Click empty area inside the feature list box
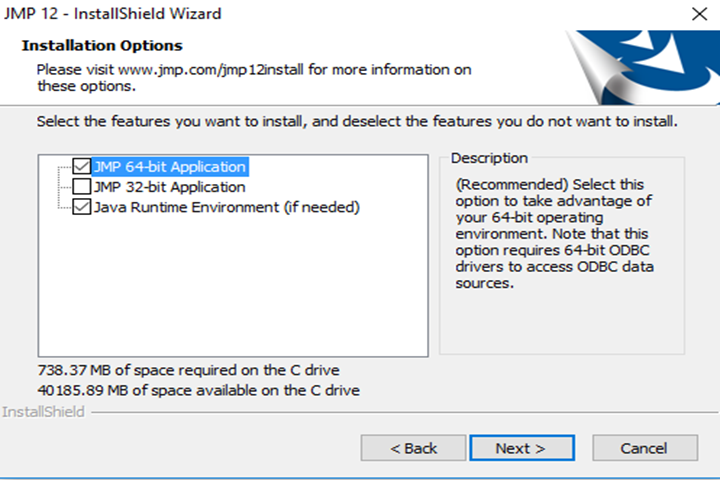This screenshot has height=480, width=720. [x=233, y=285]
